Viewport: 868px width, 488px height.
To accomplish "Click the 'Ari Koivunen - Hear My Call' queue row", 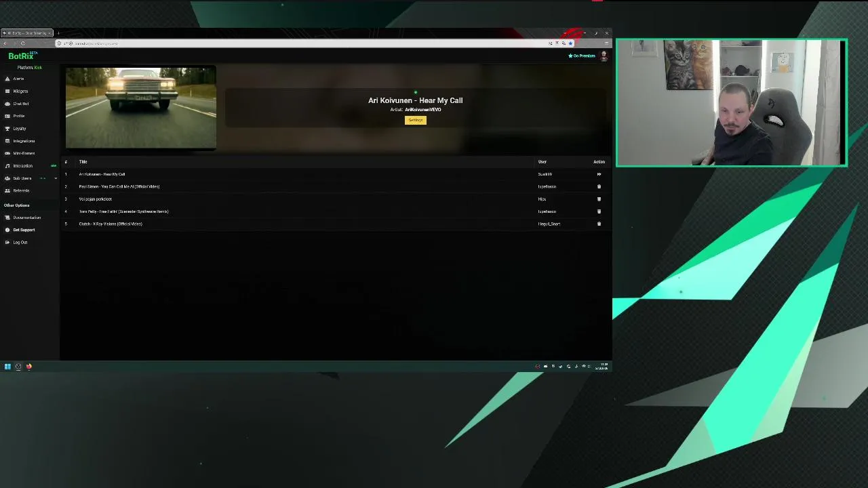I will coord(336,174).
